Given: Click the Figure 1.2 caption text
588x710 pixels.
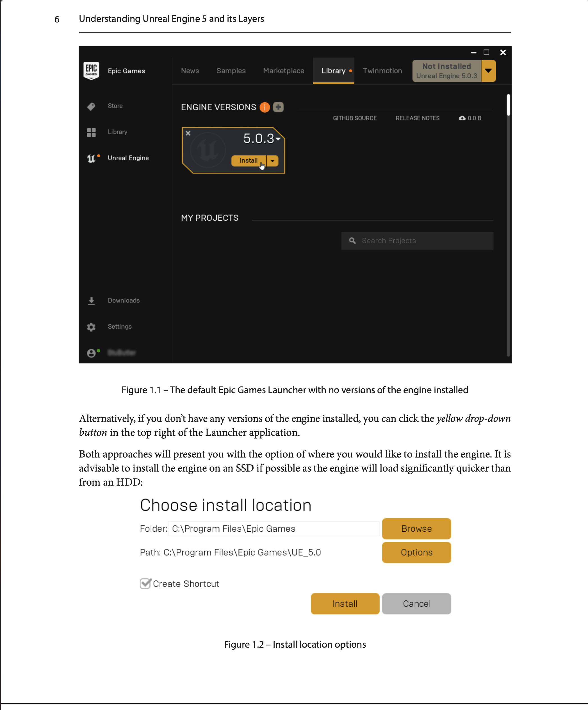Looking at the screenshot, I should [x=295, y=644].
